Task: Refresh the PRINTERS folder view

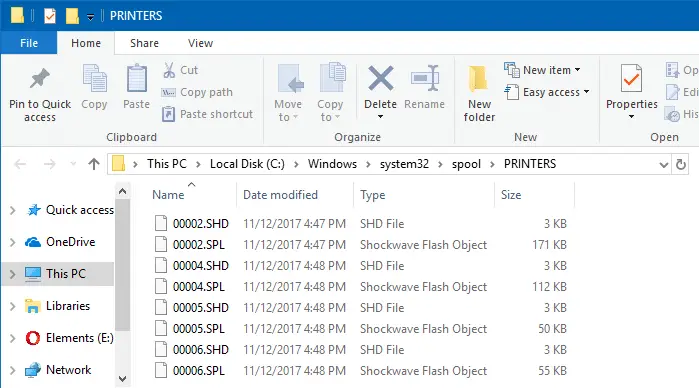Action: (x=681, y=165)
